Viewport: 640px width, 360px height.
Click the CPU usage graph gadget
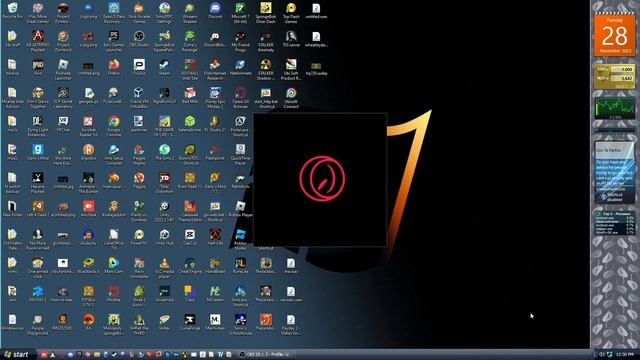pos(614,108)
